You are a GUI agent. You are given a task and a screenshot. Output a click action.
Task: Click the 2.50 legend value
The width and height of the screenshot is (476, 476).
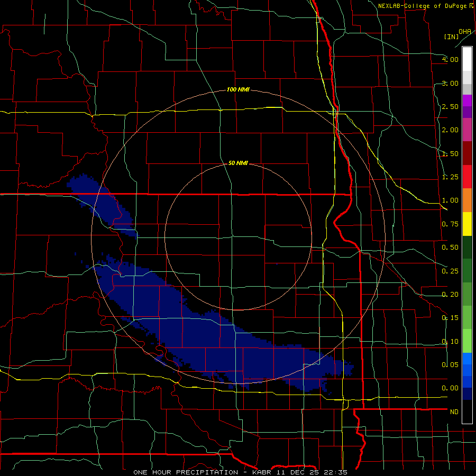pyautogui.click(x=450, y=106)
